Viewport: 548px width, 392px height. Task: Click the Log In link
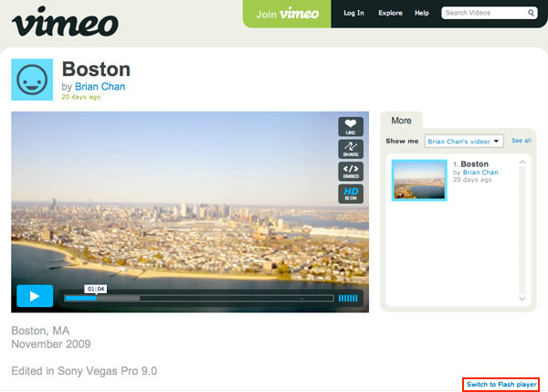point(353,14)
